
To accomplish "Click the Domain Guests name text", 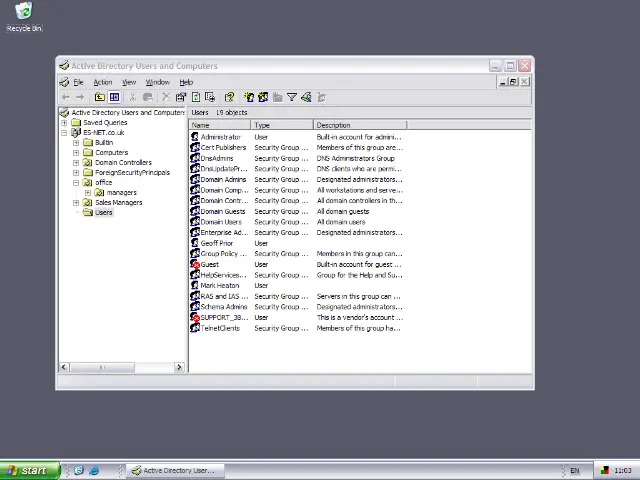I will [x=223, y=211].
